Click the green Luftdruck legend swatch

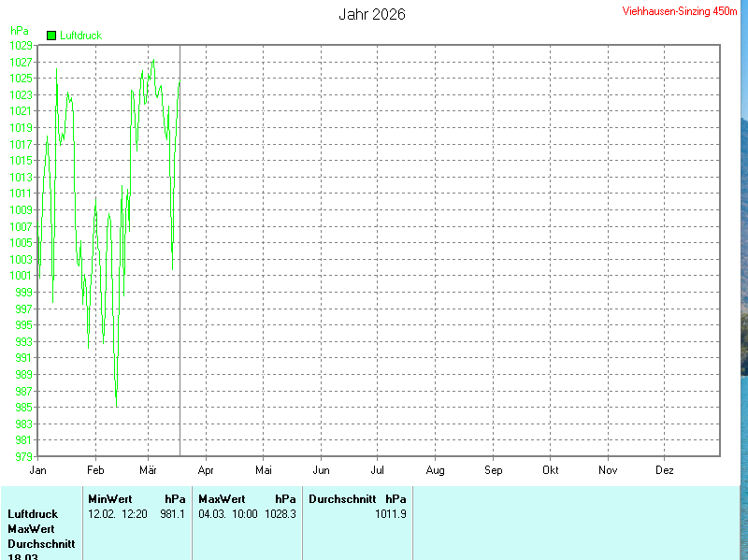coord(51,36)
